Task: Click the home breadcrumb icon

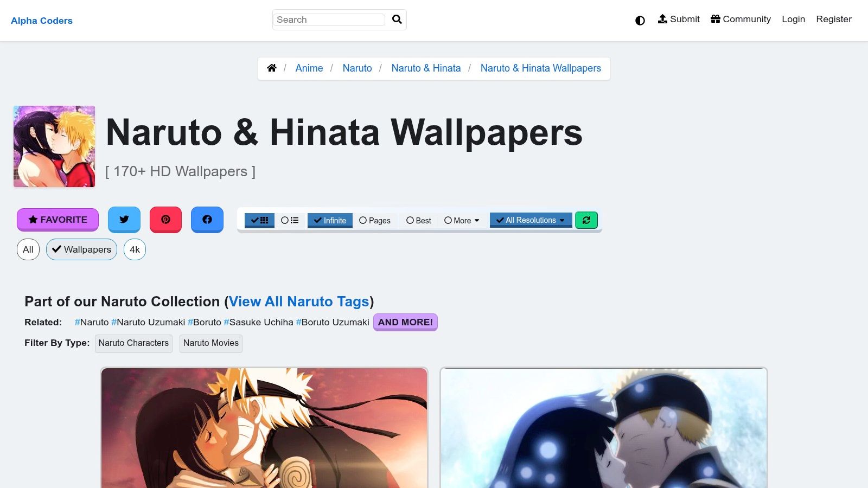Action: pos(272,68)
